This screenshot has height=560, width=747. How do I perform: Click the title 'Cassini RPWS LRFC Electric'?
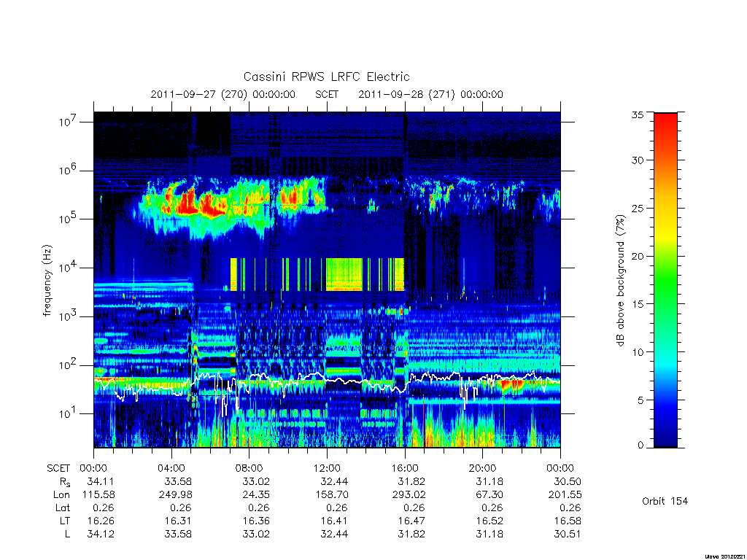tap(326, 77)
